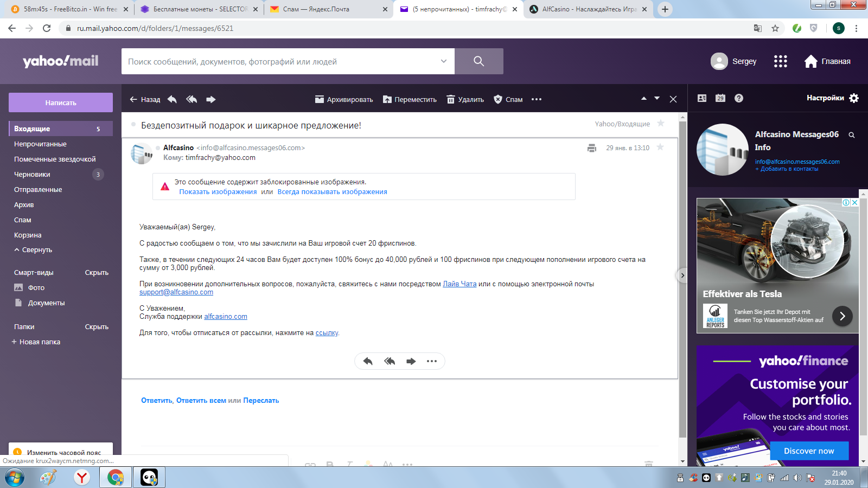
Task: Open Yandex browser from taskbar
Action: coord(82,477)
